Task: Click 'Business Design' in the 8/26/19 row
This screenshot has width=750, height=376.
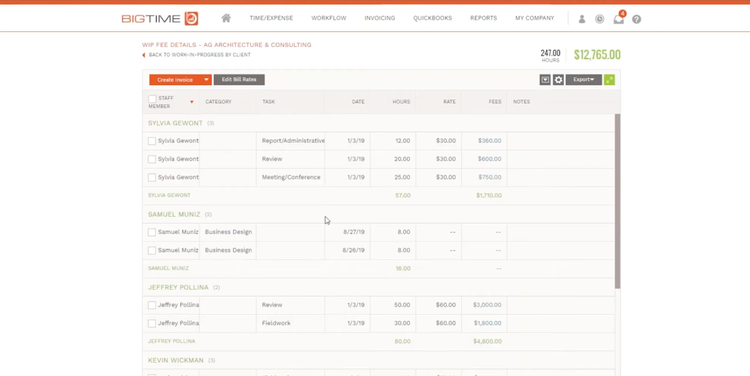Action: click(x=228, y=250)
